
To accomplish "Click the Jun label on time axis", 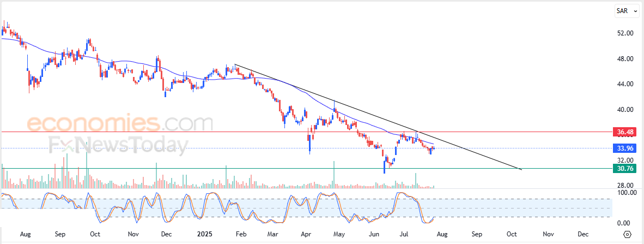I will coord(374,234).
